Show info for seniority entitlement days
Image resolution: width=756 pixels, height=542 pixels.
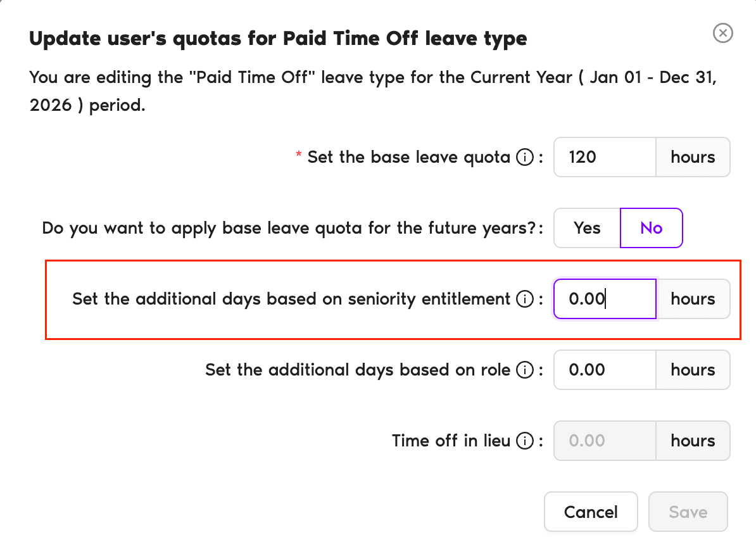click(524, 299)
